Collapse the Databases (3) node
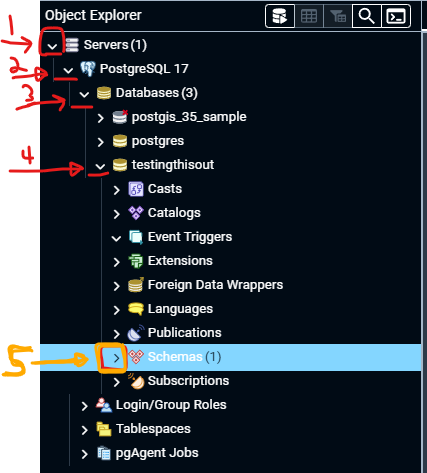Image resolution: width=427 pixels, height=473 pixels. (84, 94)
